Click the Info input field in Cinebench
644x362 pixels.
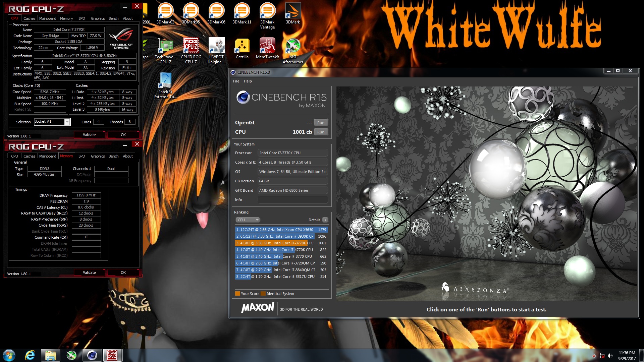pos(293,200)
